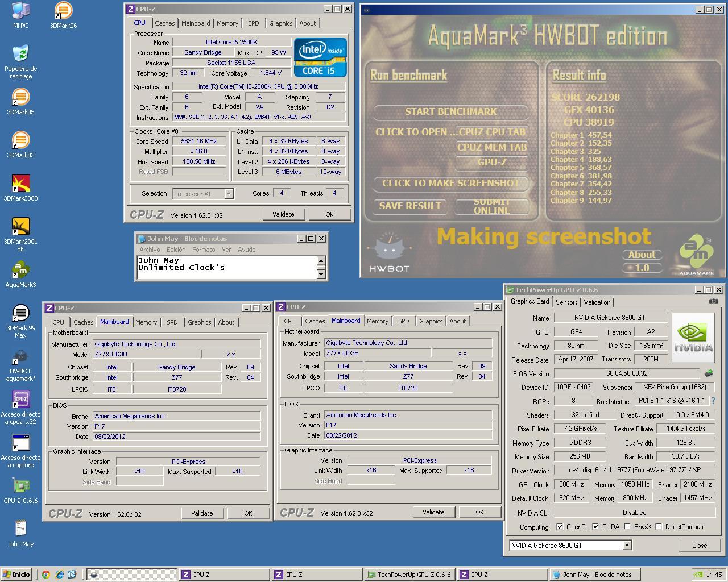This screenshot has width=728, height=582.
Task: Open HWBOT aquamark³ desktop icon
Action: 20,364
